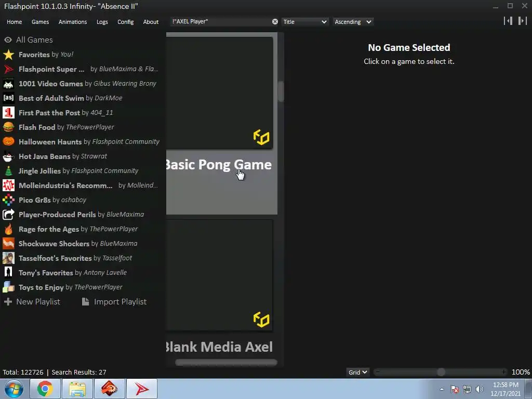The width and height of the screenshot is (532, 399).
Task: Click the Rage for the Ages flame icon
Action: [8, 229]
